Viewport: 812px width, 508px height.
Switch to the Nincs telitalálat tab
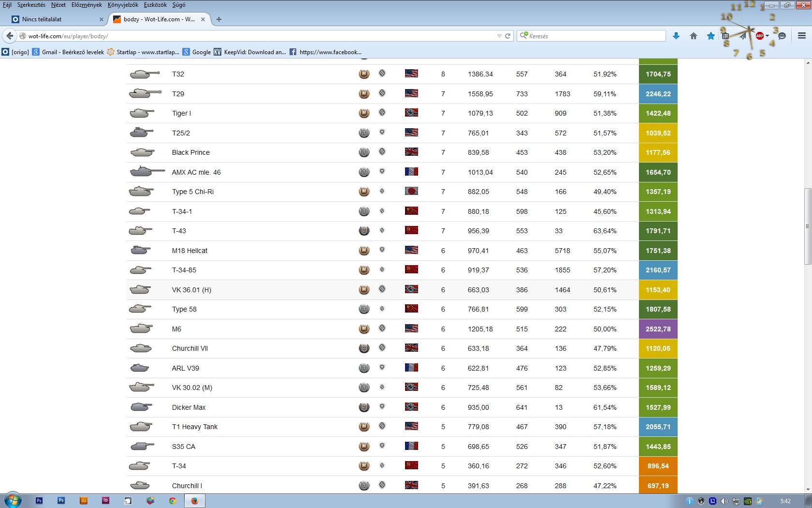pyautogui.click(x=53, y=19)
